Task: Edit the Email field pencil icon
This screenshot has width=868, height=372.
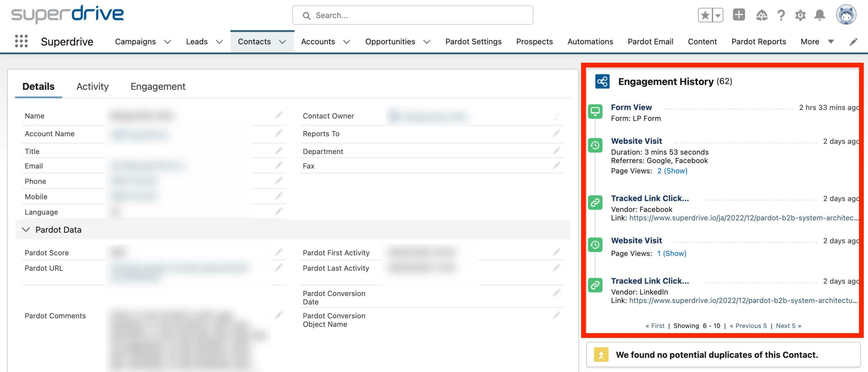Action: [278, 165]
